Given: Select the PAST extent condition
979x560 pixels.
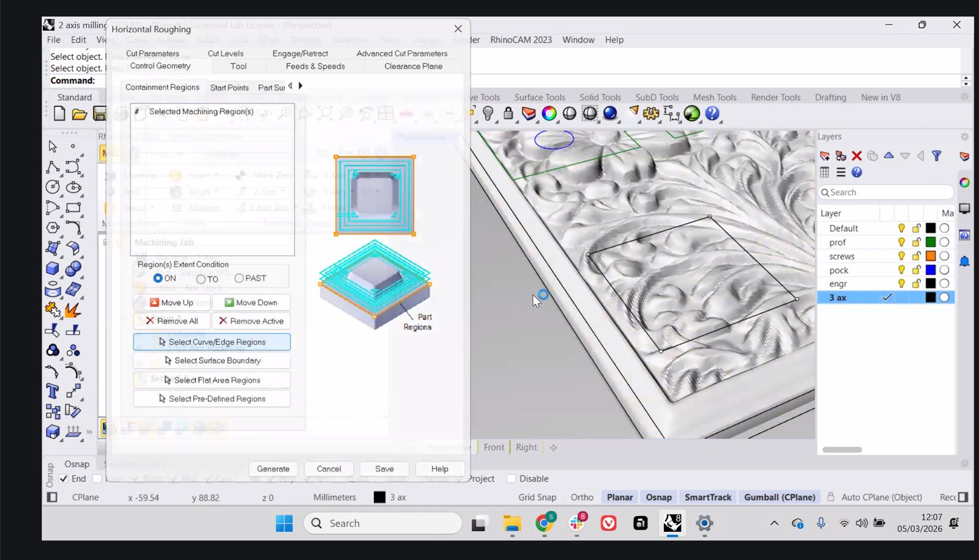Looking at the screenshot, I should pos(239,278).
